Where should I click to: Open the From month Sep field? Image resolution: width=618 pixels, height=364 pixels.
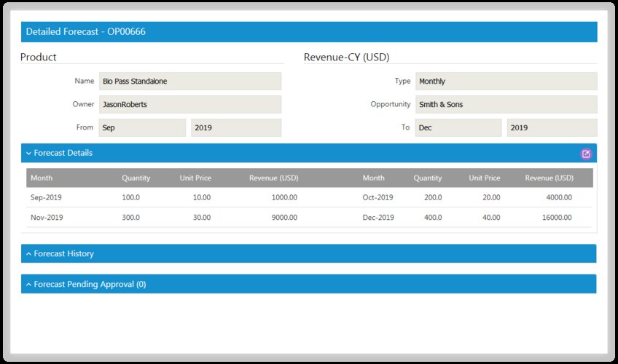click(x=142, y=127)
